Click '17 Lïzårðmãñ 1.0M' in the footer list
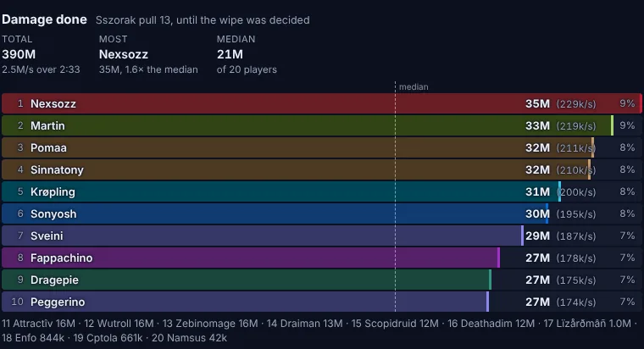644x349 pixels. [x=587, y=324]
